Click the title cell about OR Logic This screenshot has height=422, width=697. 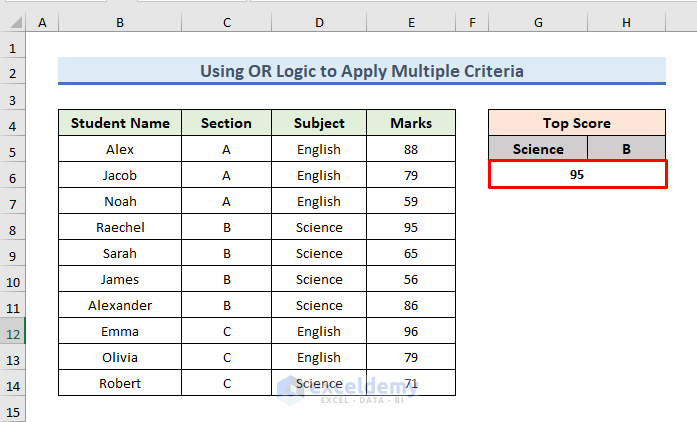[x=362, y=71]
